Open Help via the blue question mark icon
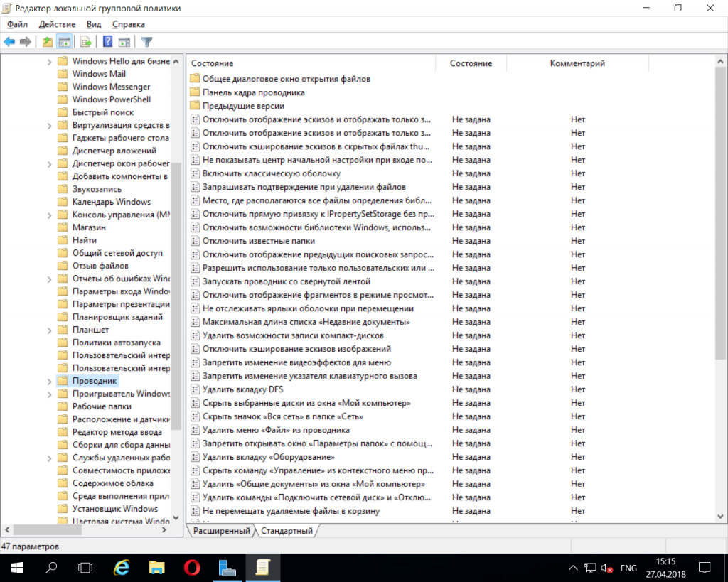Screen dimensions: 728x582 tap(108, 42)
